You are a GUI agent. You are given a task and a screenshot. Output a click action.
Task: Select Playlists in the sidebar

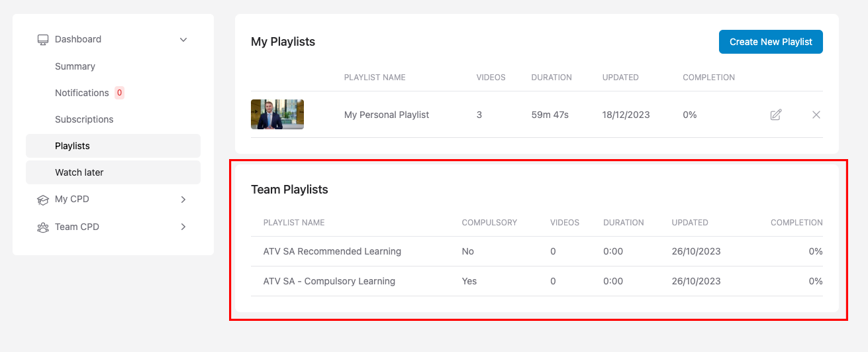pyautogui.click(x=72, y=146)
